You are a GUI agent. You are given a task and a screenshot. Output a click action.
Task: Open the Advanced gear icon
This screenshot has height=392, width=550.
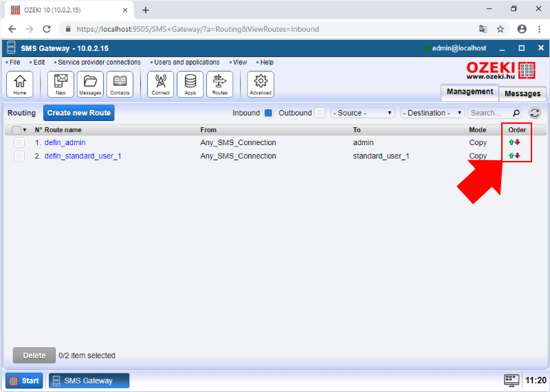261,84
